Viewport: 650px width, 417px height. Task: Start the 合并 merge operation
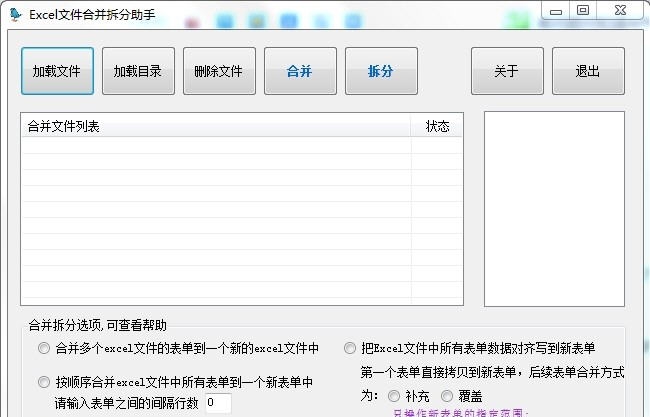pyautogui.click(x=300, y=71)
